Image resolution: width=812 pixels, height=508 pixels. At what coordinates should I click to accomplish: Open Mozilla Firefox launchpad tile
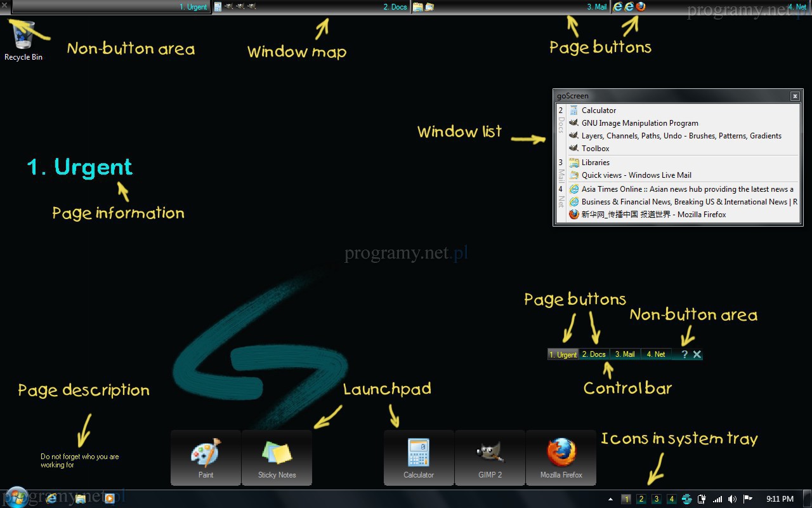[x=561, y=458]
